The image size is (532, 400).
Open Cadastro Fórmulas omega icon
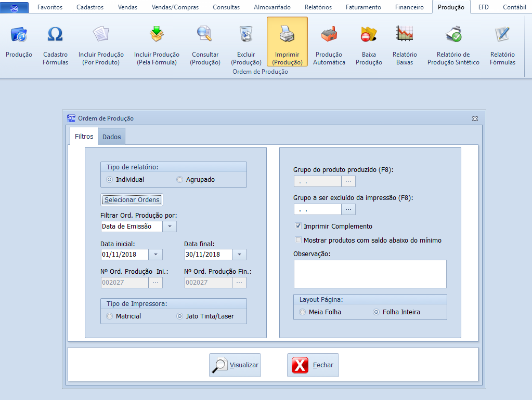pos(55,35)
